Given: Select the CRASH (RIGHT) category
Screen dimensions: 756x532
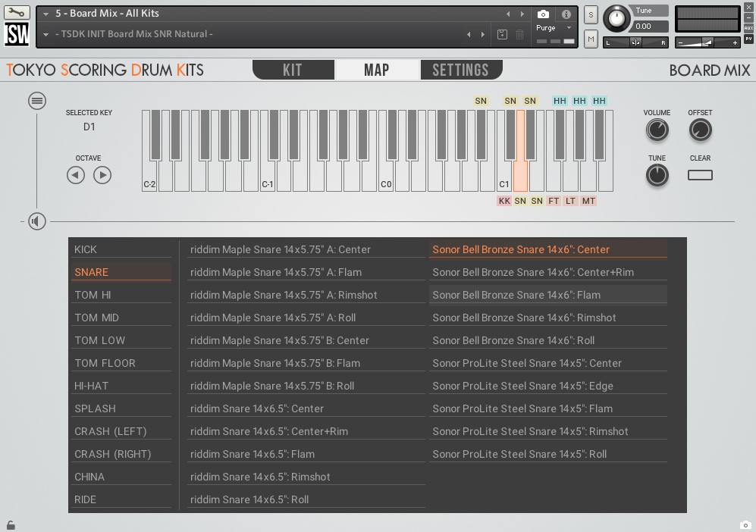Looking at the screenshot, I should point(121,454).
